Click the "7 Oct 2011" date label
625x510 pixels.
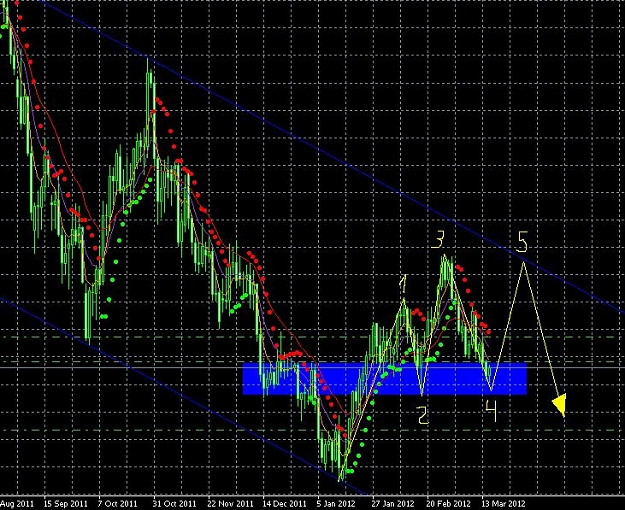click(117, 504)
